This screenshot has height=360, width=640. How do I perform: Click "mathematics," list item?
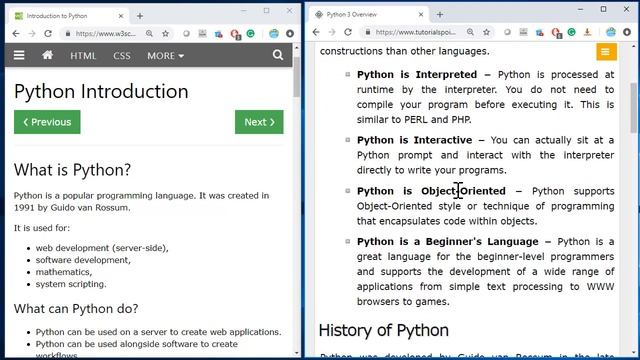64,272
